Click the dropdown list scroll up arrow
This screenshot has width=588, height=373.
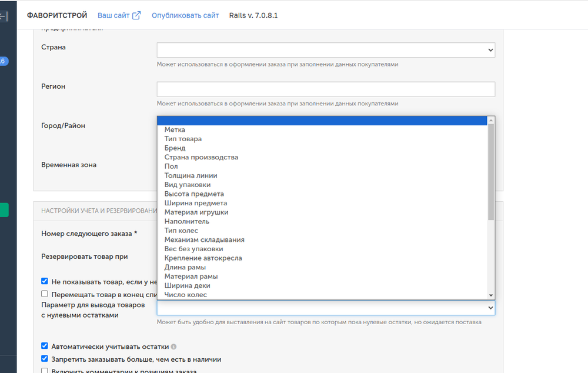pyautogui.click(x=491, y=120)
